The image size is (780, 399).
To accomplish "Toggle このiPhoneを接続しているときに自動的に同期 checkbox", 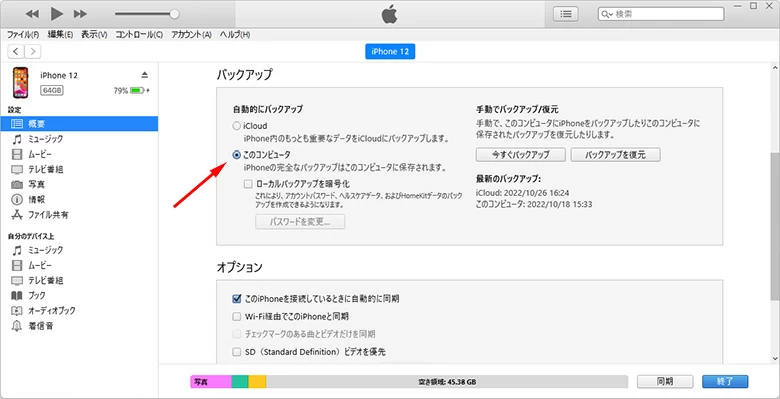I will (x=237, y=299).
